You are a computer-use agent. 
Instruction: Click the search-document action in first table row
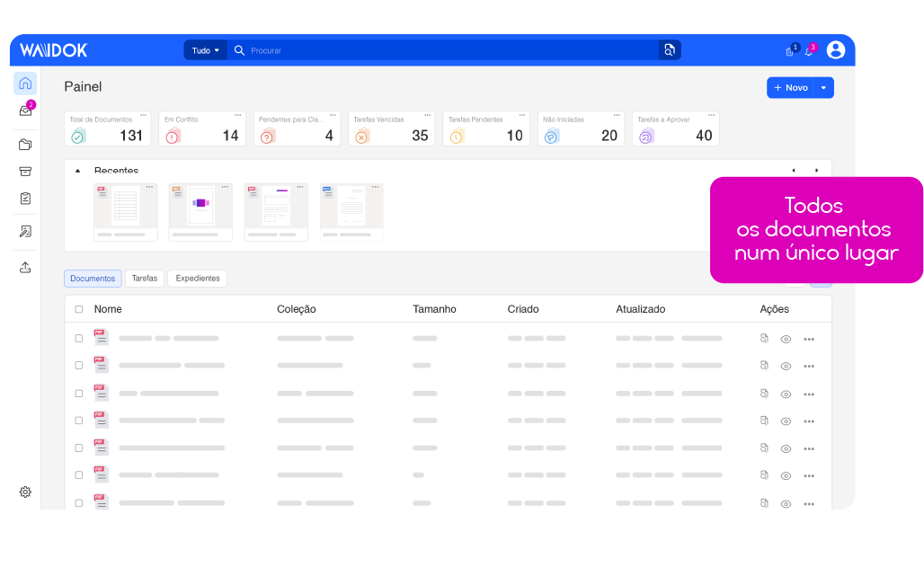tap(764, 339)
